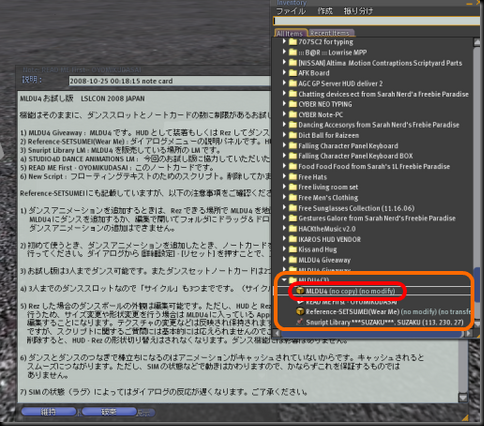
Task: Click the Inventory horizontal scroll-right arrow
Action: pyautogui.click(x=468, y=333)
